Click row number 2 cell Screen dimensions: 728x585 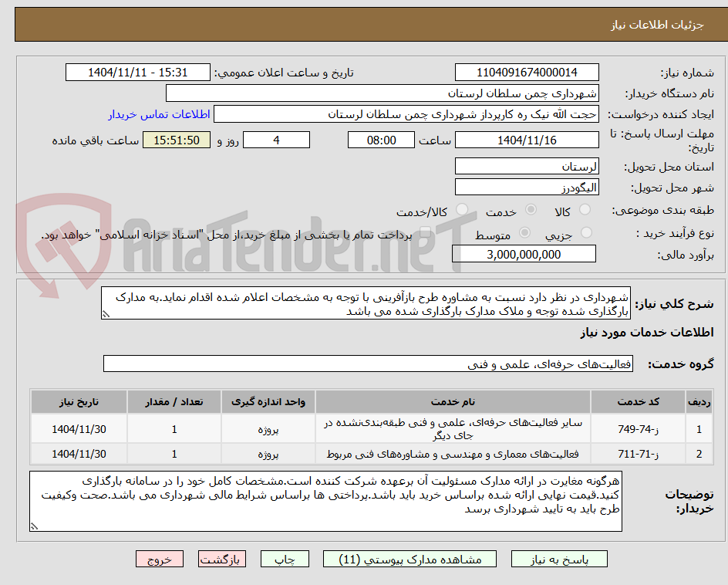[699, 454]
